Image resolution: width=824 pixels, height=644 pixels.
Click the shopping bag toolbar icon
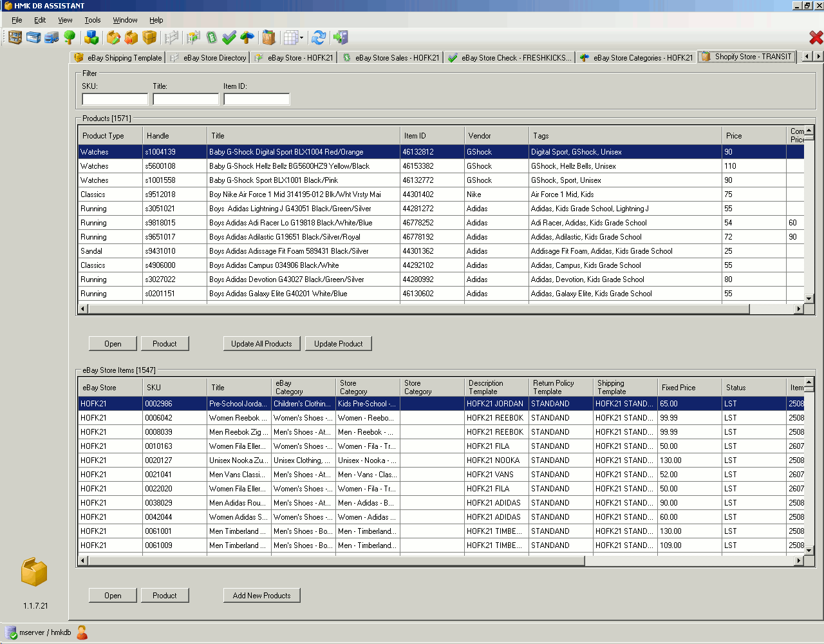pyautogui.click(x=269, y=37)
